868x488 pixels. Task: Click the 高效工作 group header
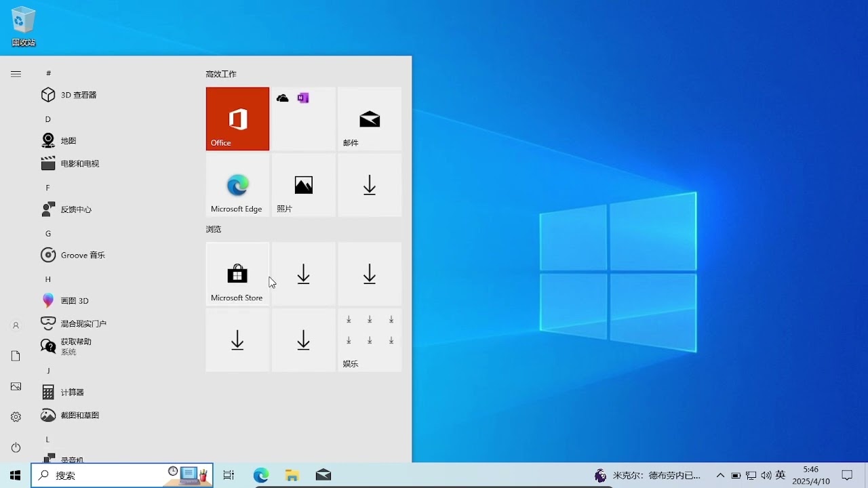[221, 74]
